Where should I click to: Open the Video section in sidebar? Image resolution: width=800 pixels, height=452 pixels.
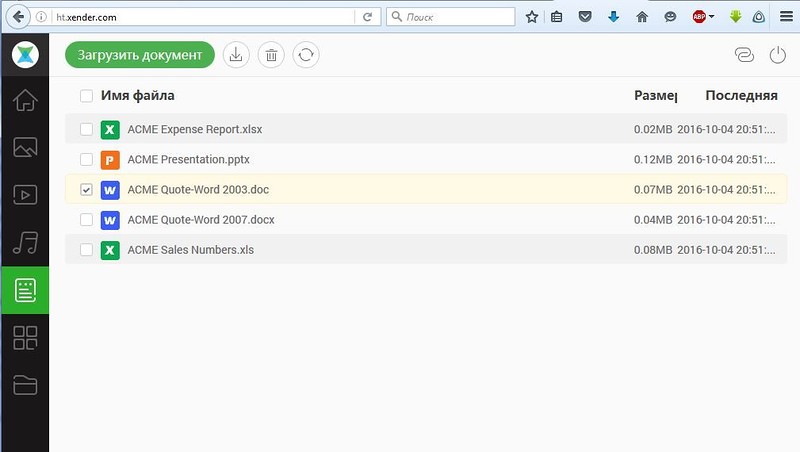(25, 195)
